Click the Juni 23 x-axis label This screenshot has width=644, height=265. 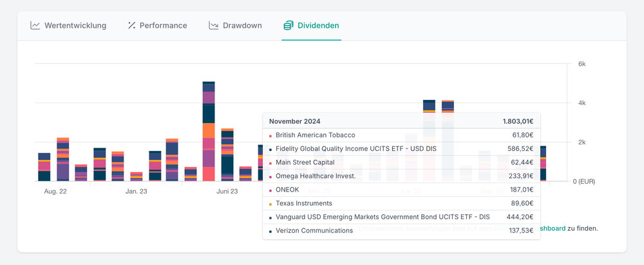227,191
